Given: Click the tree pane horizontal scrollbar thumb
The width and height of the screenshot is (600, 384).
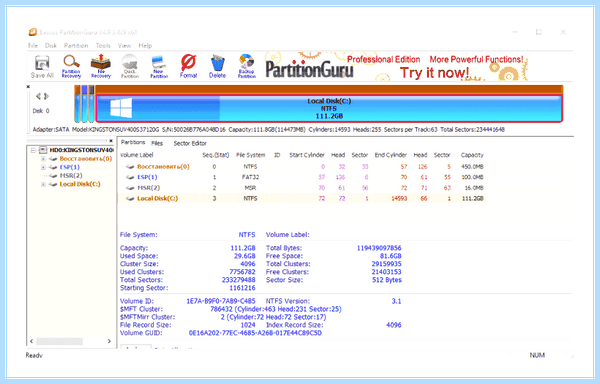Looking at the screenshot, I should pyautogui.click(x=59, y=341).
